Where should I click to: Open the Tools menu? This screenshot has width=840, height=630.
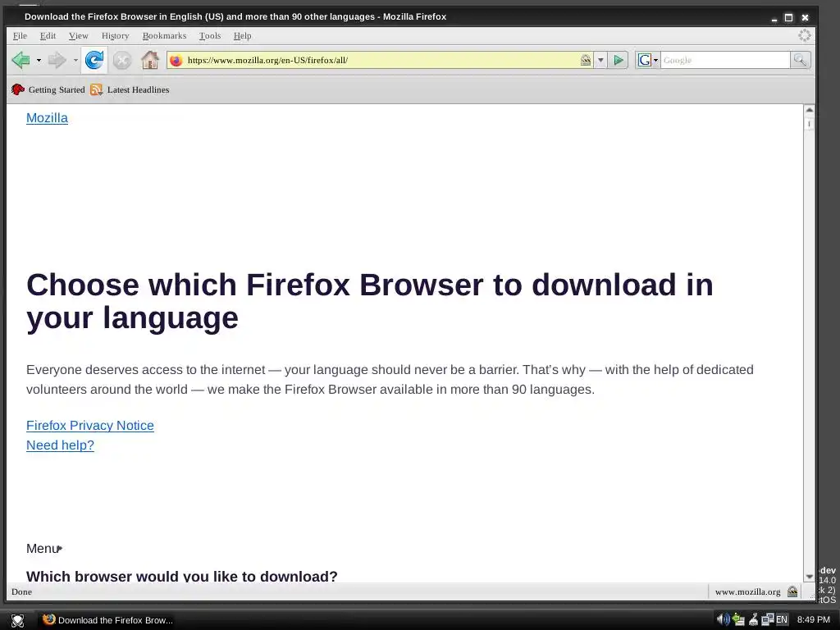(x=210, y=36)
